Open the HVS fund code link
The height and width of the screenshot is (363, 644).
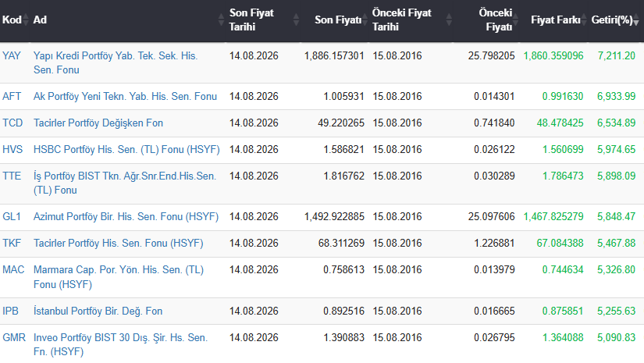click(12, 149)
